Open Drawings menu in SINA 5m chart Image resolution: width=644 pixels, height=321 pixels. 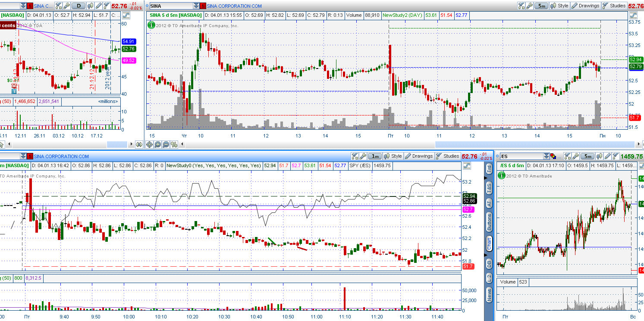(586, 6)
